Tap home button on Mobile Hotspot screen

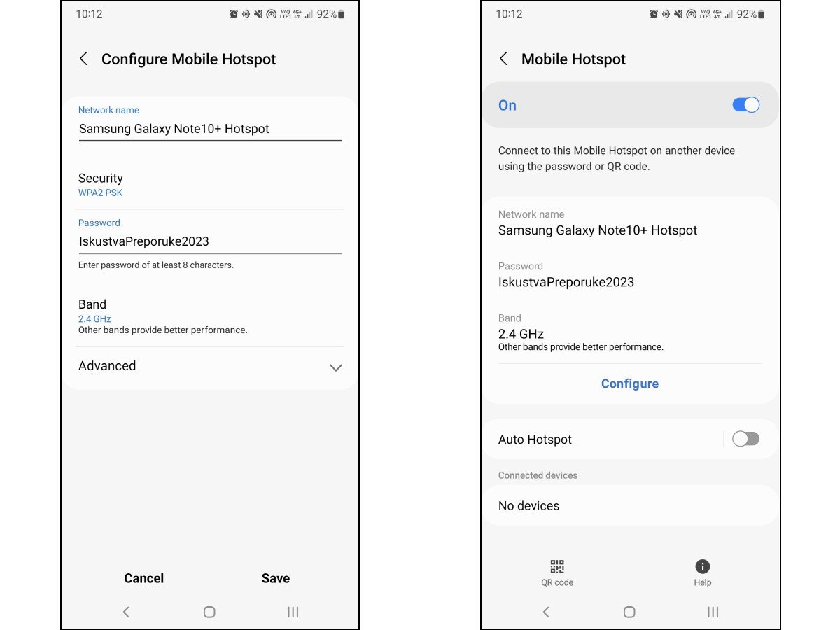point(629,612)
